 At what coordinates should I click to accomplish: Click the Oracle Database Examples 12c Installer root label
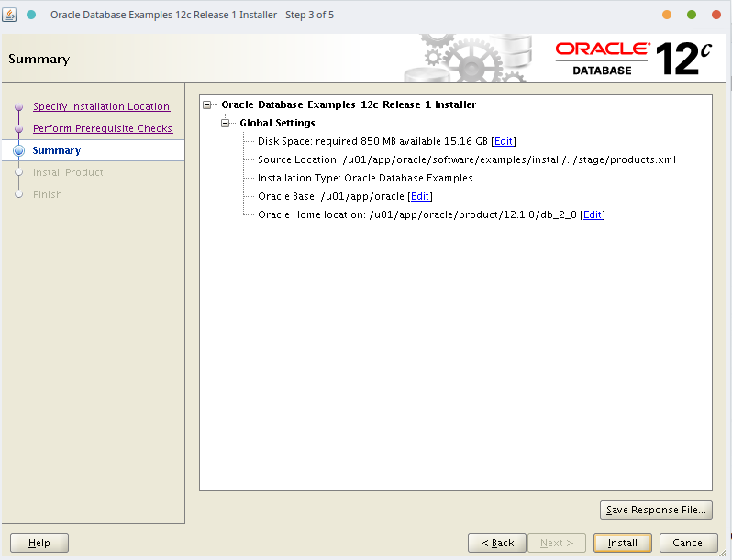[x=349, y=104]
